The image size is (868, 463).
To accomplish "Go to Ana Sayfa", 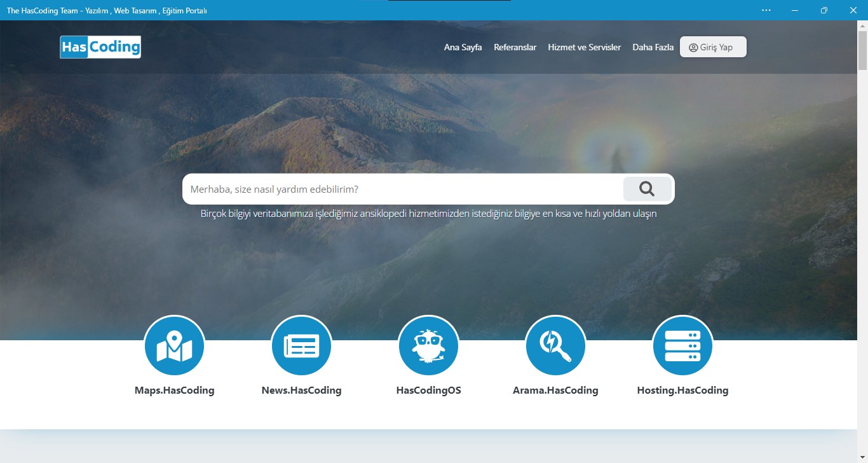I will pos(463,47).
